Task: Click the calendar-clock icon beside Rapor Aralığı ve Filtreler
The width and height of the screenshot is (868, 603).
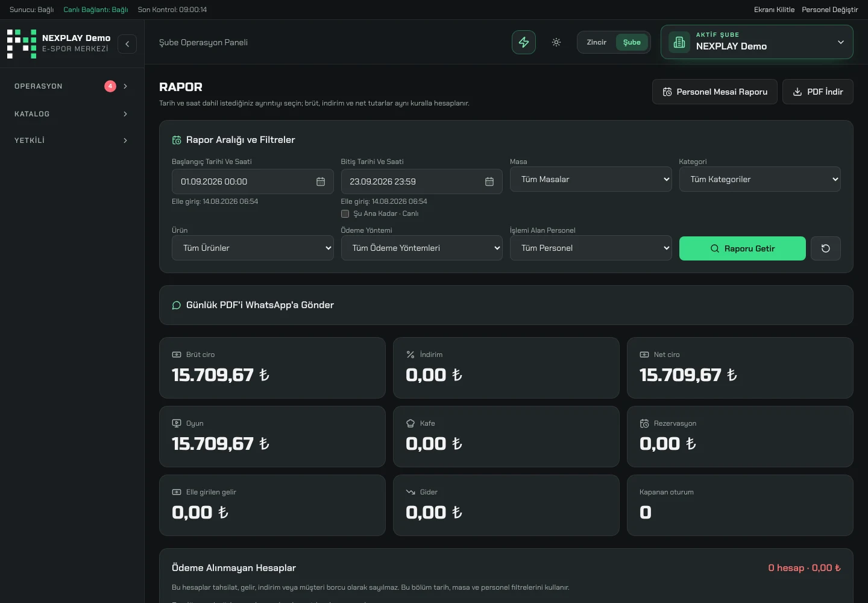Action: pos(177,140)
